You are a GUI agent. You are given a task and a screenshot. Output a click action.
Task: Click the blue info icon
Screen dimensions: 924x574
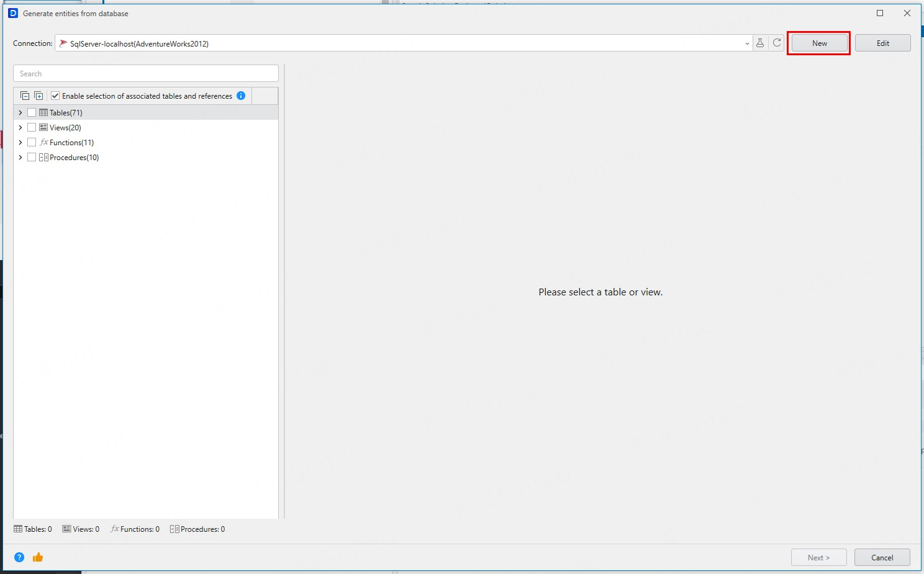(241, 96)
